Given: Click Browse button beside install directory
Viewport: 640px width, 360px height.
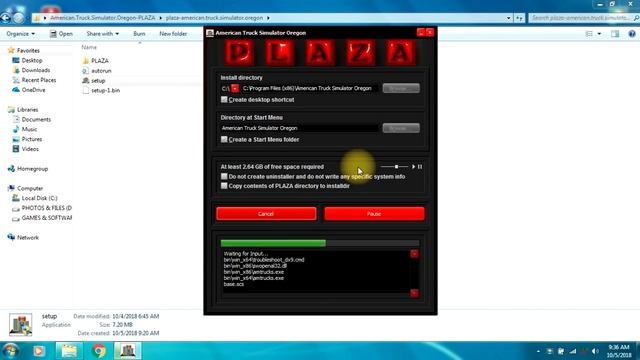Looking at the screenshot, I should (x=401, y=88).
